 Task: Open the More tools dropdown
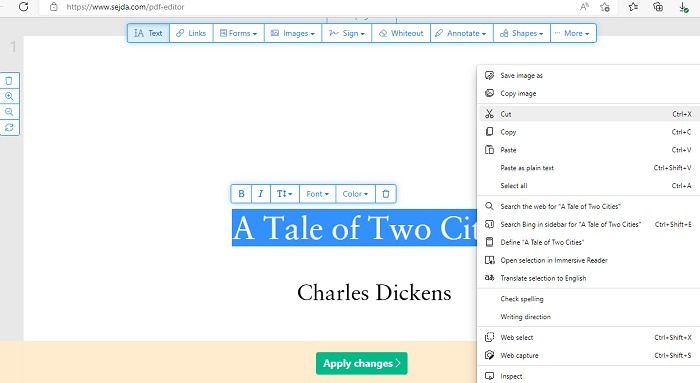(x=573, y=33)
